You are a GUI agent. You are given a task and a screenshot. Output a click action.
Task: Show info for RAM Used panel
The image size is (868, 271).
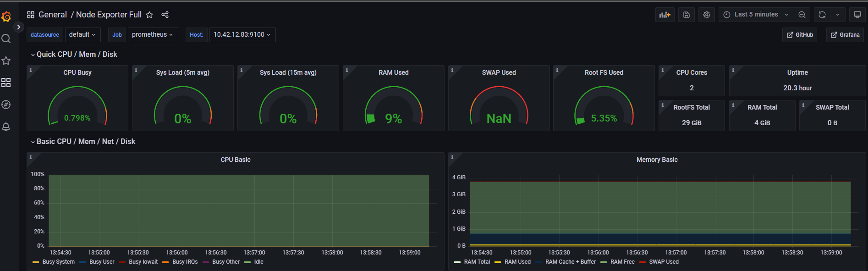pyautogui.click(x=347, y=70)
